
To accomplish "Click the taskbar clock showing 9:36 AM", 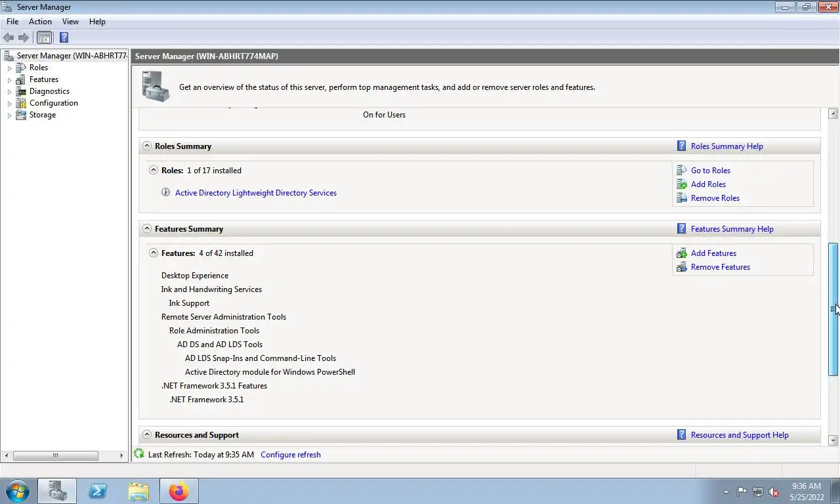I will [x=807, y=486].
